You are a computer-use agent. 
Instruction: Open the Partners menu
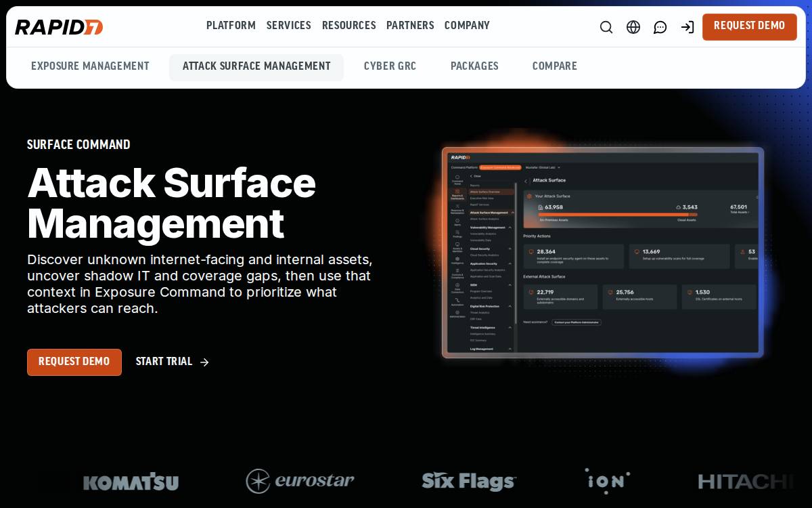410,26
